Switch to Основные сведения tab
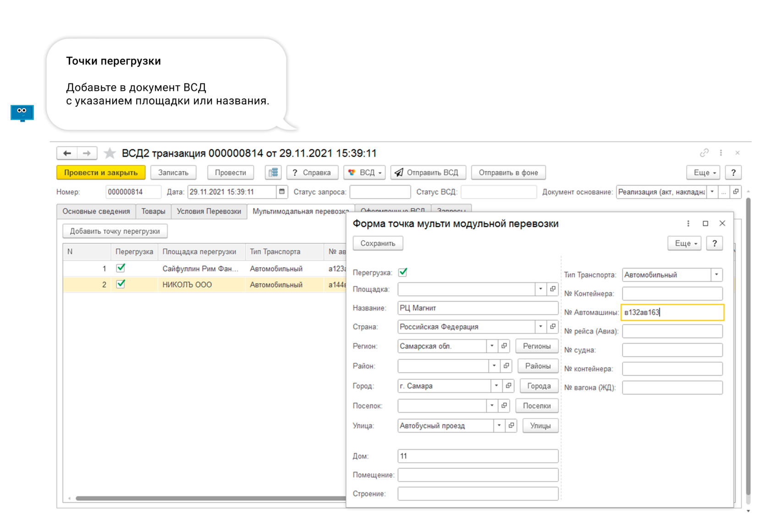The height and width of the screenshot is (532, 770). pyautogui.click(x=96, y=211)
